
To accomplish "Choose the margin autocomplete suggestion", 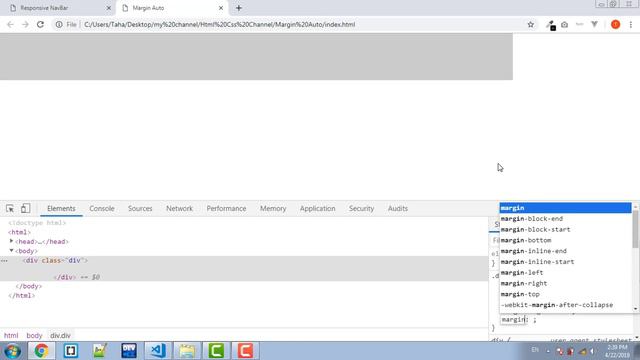I will 565,208.
